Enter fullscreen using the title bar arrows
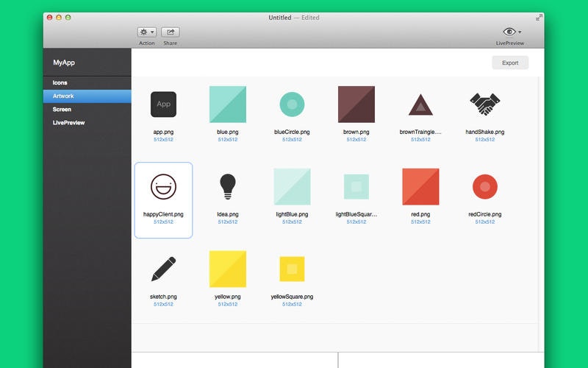The height and width of the screenshot is (368, 588). (x=539, y=17)
